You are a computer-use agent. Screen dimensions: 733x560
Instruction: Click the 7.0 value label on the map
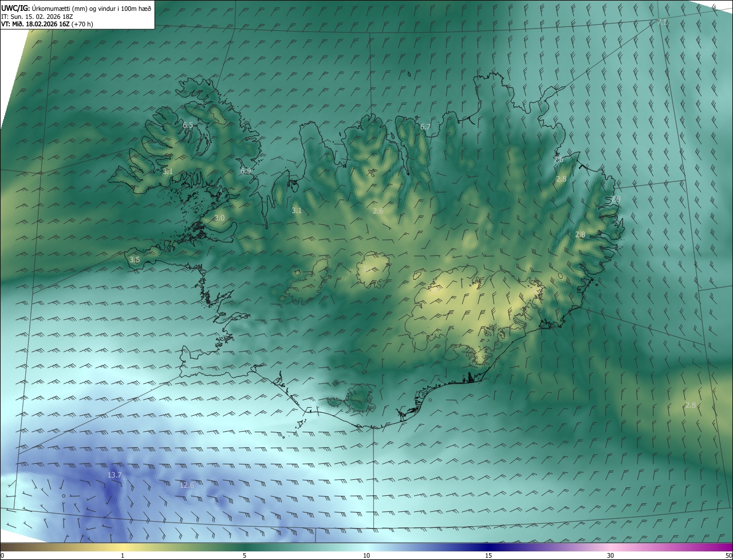(615, 199)
